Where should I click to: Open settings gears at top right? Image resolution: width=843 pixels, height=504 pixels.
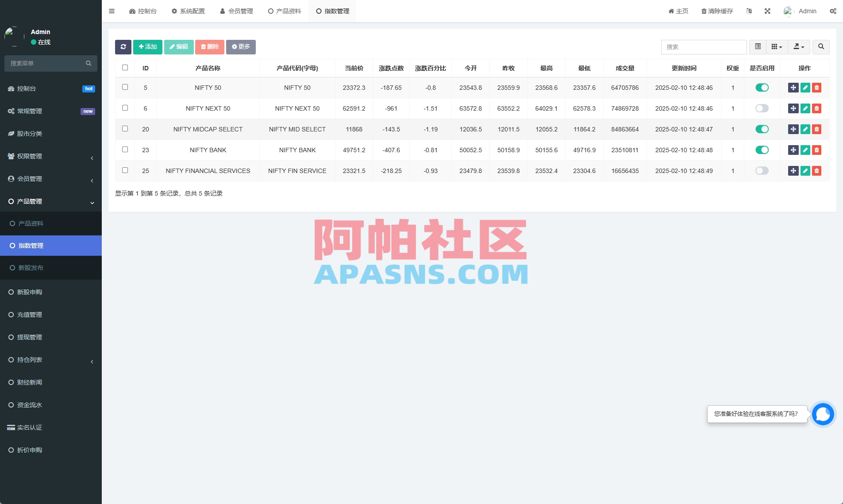(x=834, y=11)
